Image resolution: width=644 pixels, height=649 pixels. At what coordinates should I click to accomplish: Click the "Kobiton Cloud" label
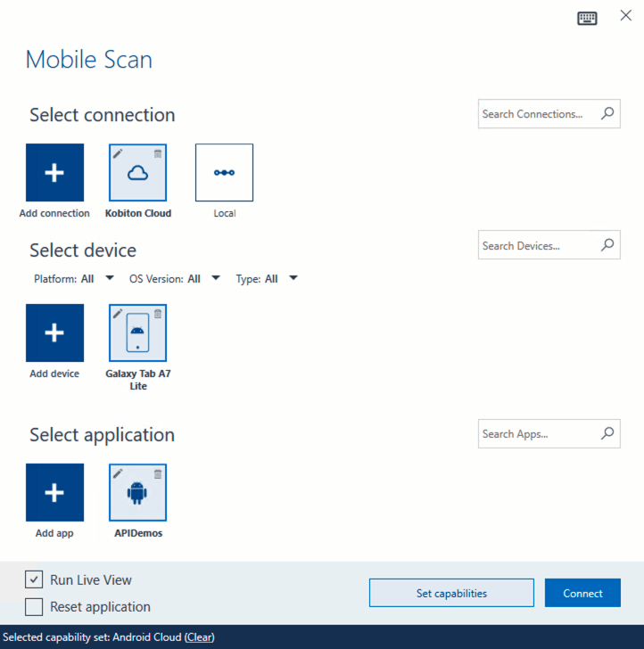[x=138, y=213]
